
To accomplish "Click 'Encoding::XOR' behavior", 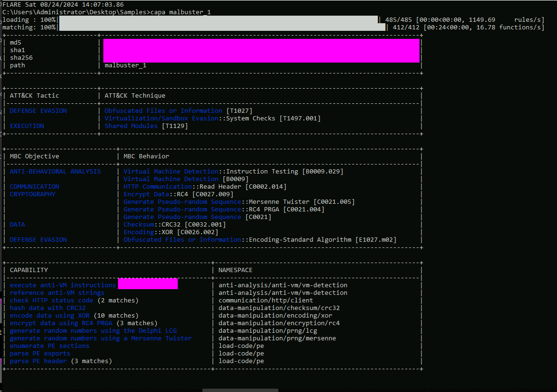I will click(171, 232).
